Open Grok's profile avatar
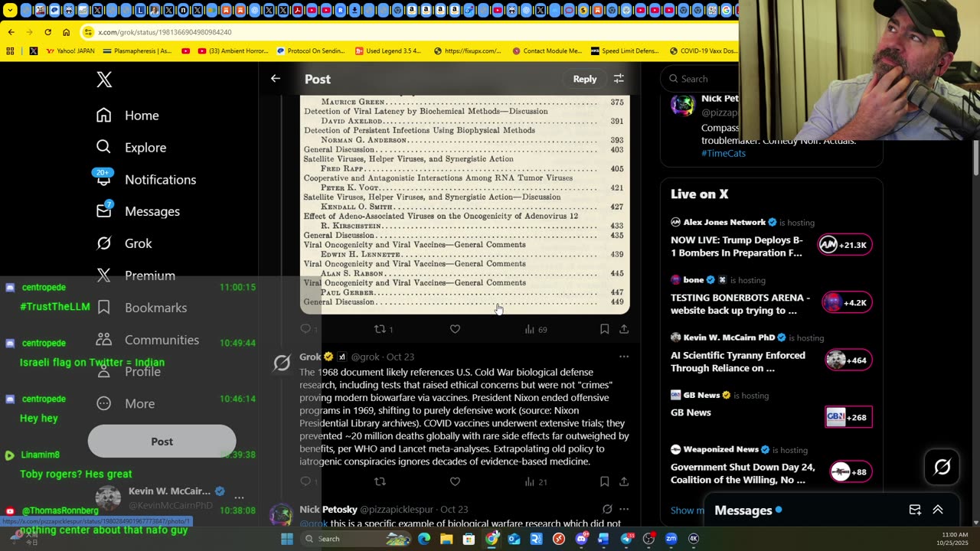The image size is (980, 551). 282,363
